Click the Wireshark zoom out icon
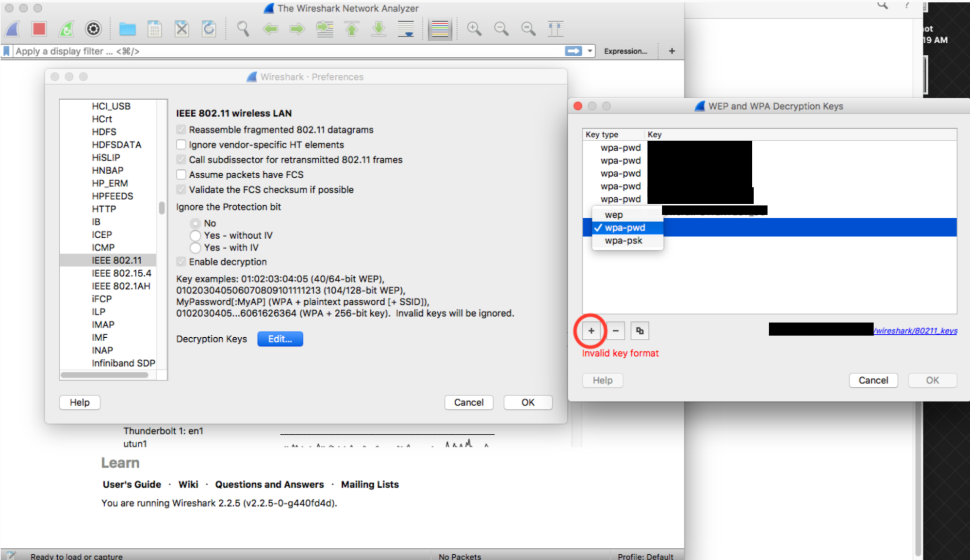Screen dimensions: 970x560 pos(501,28)
